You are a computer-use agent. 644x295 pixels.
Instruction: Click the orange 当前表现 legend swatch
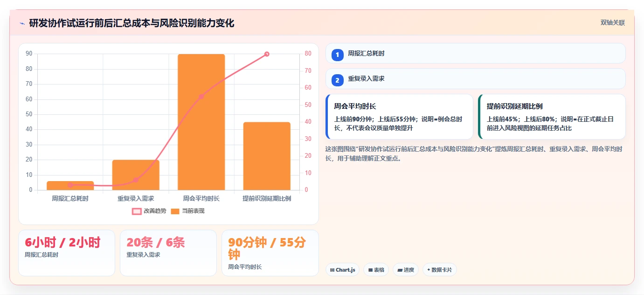(175, 211)
